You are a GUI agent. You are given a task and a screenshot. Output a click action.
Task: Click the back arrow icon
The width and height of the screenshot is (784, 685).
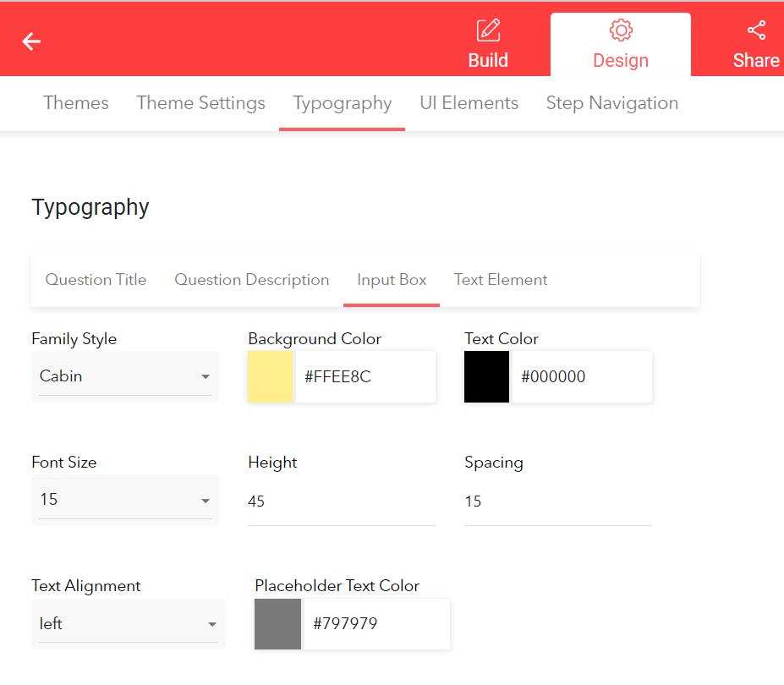(x=31, y=41)
